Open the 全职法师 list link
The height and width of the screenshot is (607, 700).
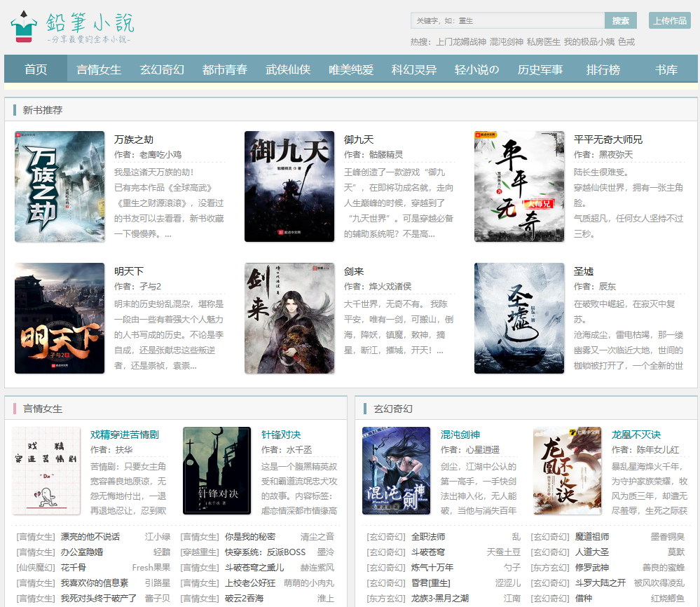(427, 537)
